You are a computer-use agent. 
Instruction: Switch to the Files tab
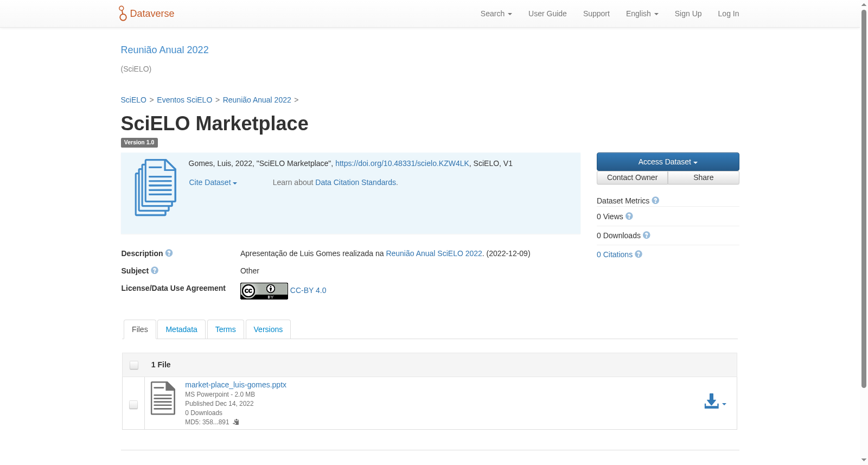pyautogui.click(x=140, y=329)
